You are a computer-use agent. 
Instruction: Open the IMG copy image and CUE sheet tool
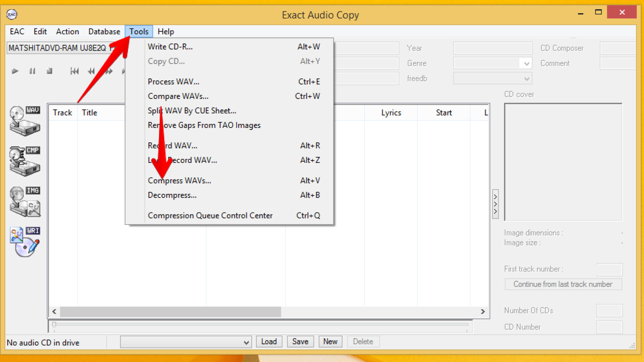pos(25,201)
